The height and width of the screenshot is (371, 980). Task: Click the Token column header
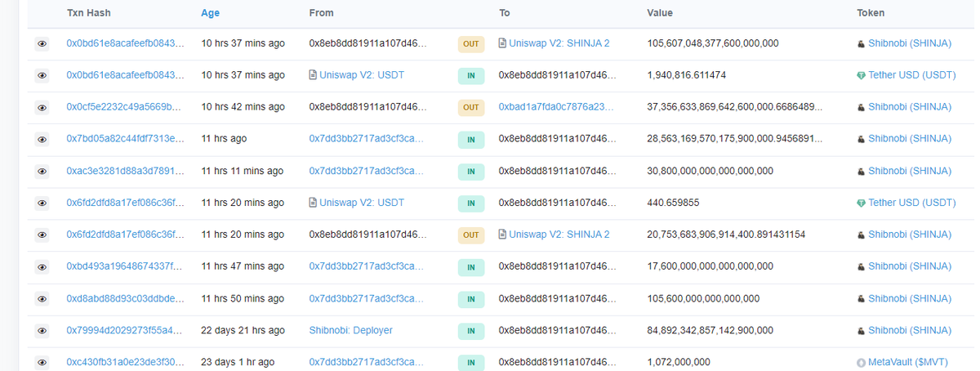click(x=871, y=13)
